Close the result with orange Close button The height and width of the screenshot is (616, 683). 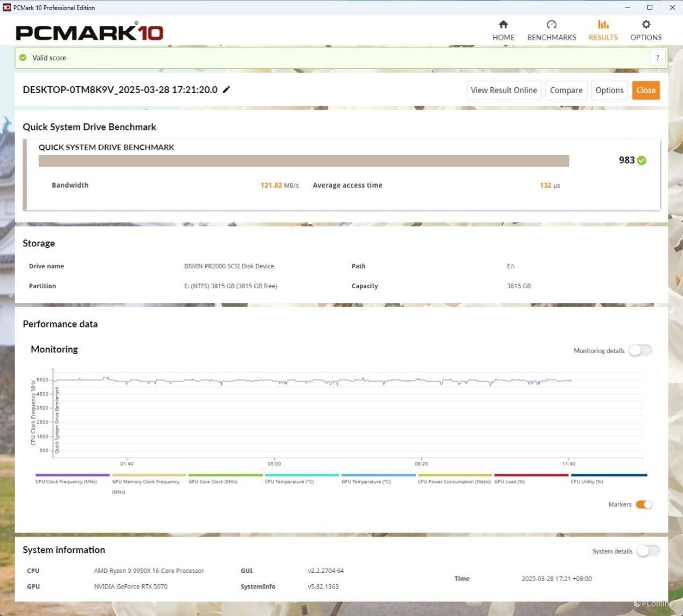pyautogui.click(x=646, y=90)
